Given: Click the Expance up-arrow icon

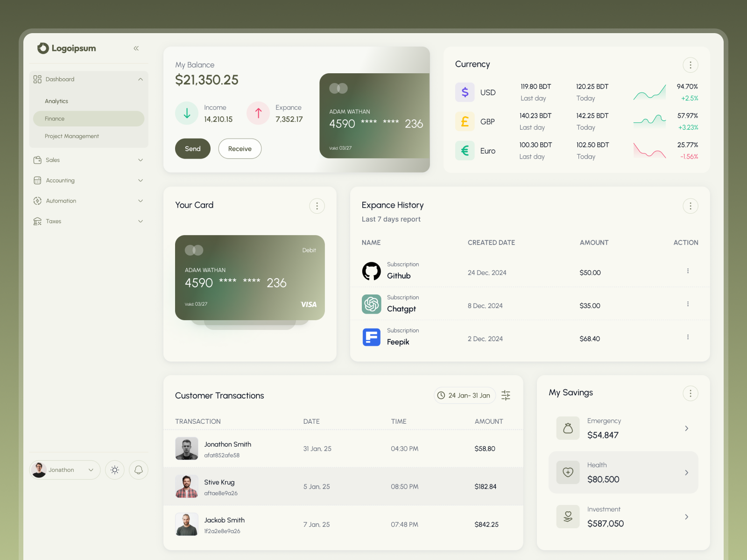Looking at the screenshot, I should click(x=258, y=113).
